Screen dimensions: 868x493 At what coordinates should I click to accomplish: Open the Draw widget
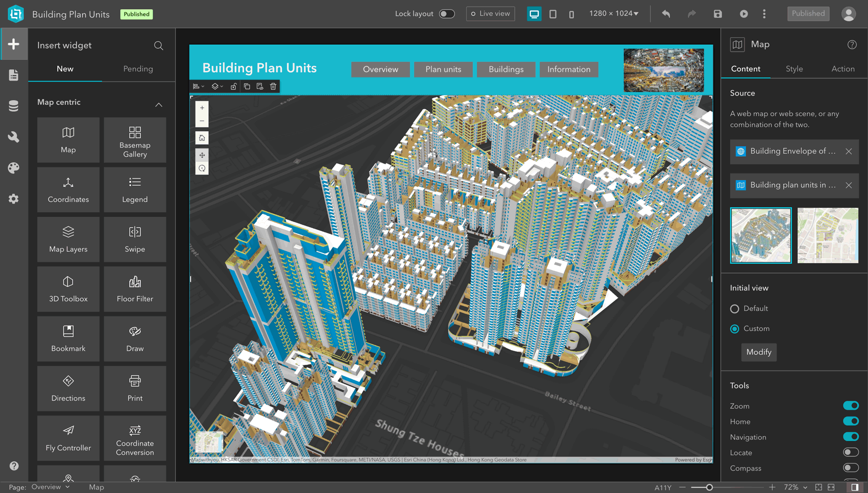click(x=135, y=338)
